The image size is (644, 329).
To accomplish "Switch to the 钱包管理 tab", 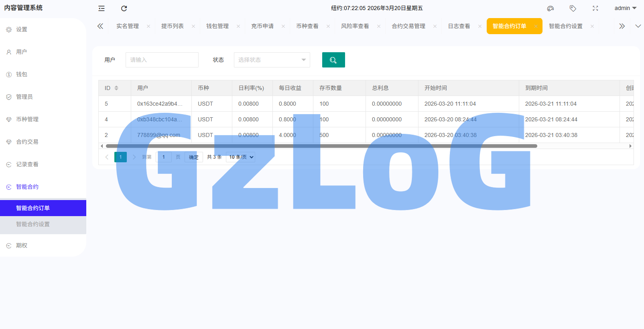I will [217, 26].
